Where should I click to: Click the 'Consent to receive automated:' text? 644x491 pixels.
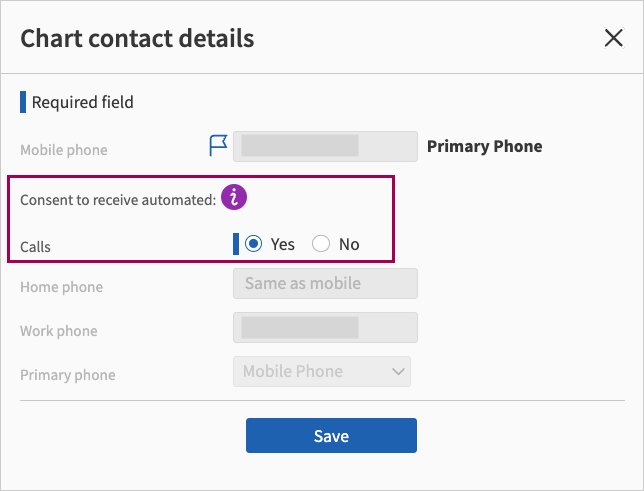coord(118,200)
